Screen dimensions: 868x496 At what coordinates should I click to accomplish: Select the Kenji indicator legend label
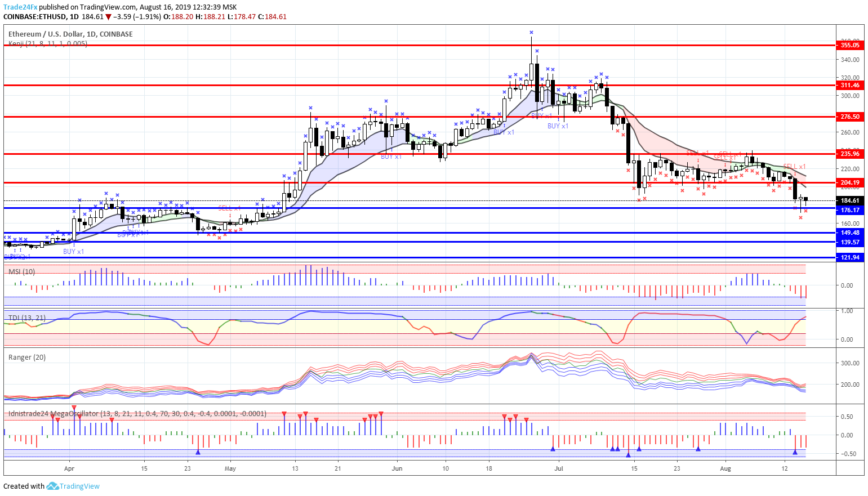(48, 43)
